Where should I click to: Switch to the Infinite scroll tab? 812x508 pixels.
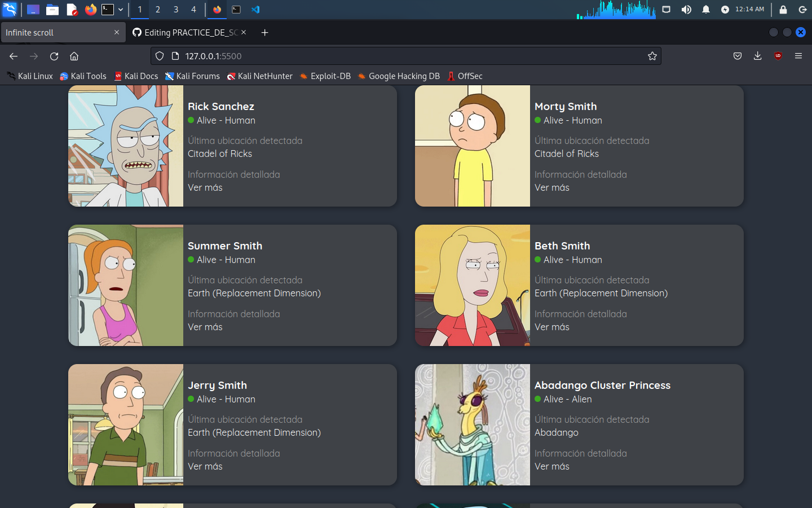coord(56,32)
